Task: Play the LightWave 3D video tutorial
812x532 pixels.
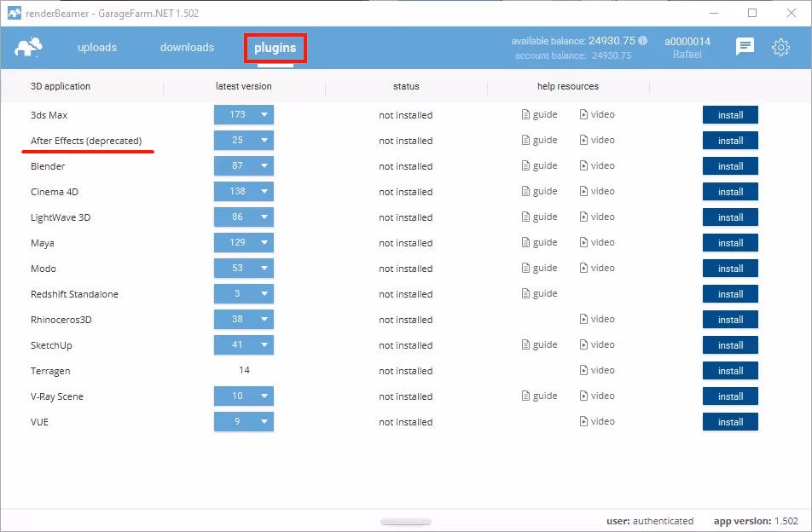Action: click(x=597, y=217)
